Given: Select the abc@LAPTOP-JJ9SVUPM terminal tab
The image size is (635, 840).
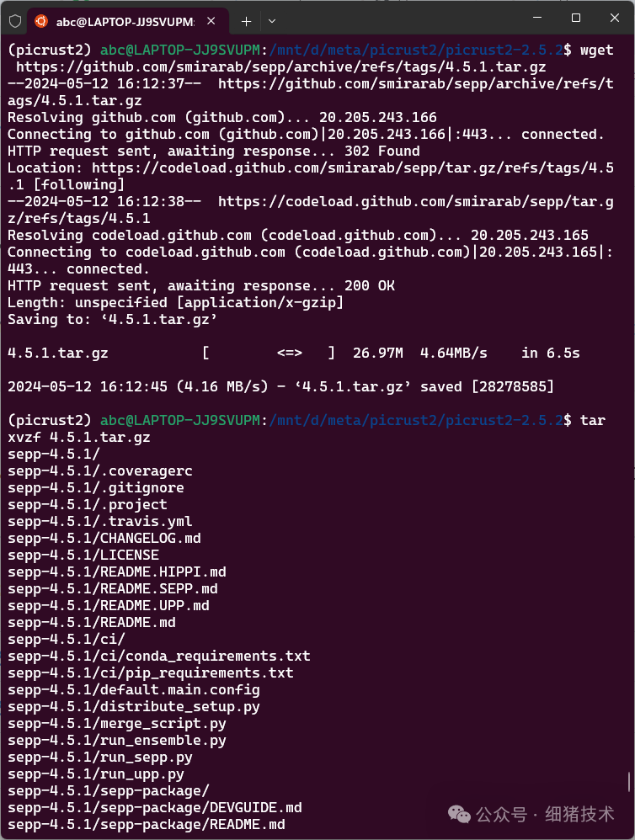Looking at the screenshot, I should click(125, 20).
